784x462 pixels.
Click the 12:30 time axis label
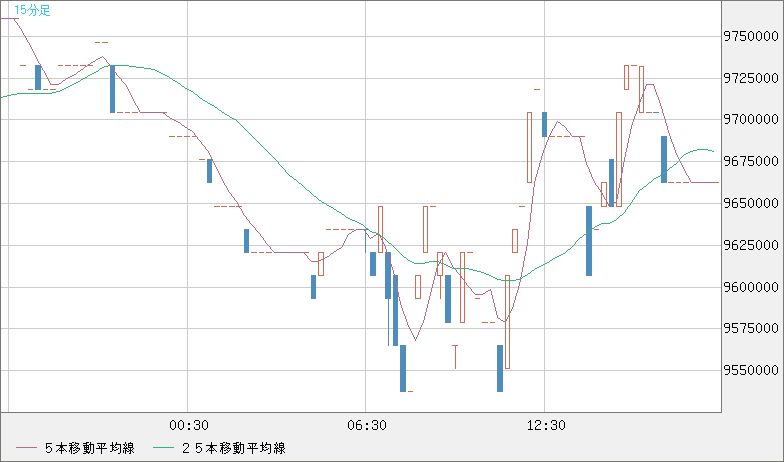click(546, 426)
